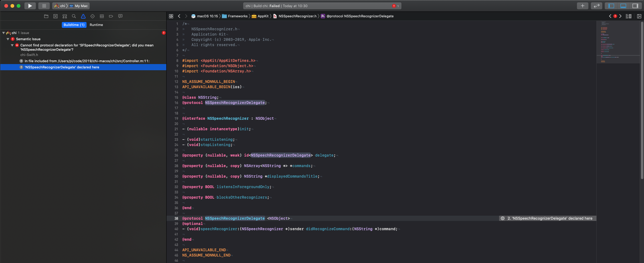Click line number 38 in gutter
This screenshot has width=644, height=263.
176,218
